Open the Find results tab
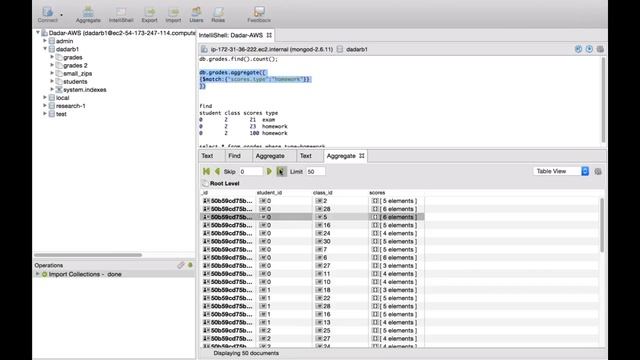 click(234, 156)
